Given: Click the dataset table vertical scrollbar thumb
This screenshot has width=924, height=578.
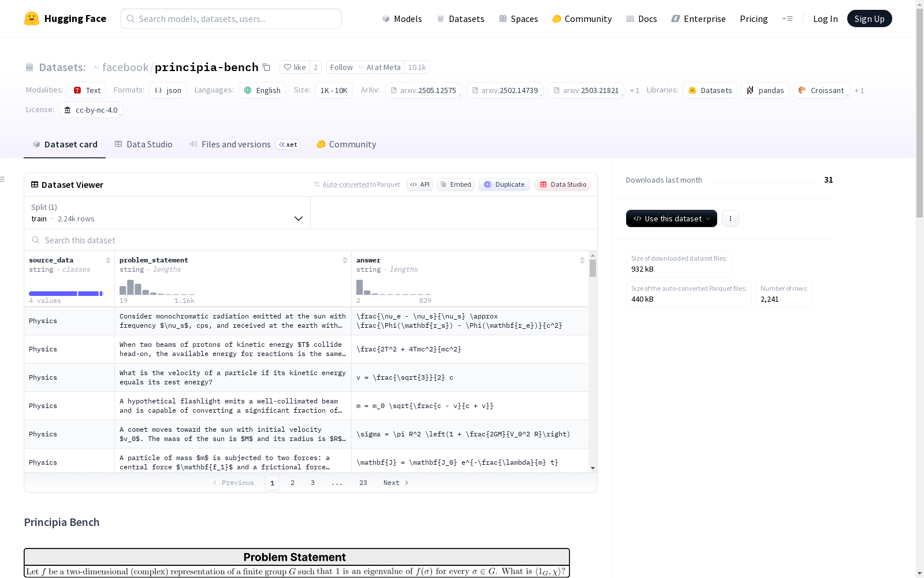Looking at the screenshot, I should (x=593, y=268).
